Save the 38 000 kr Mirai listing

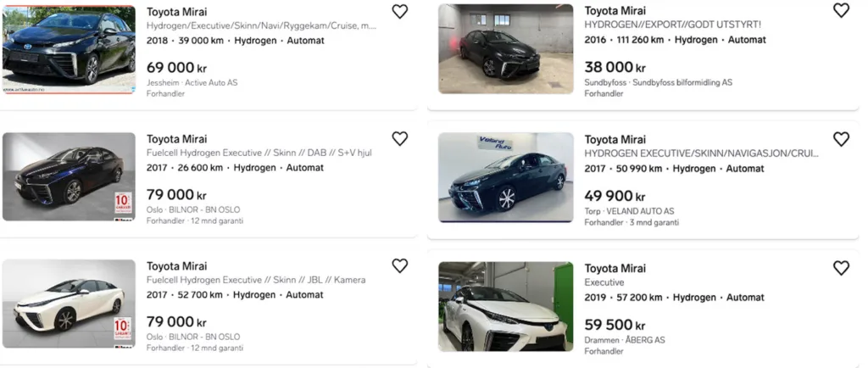point(841,10)
